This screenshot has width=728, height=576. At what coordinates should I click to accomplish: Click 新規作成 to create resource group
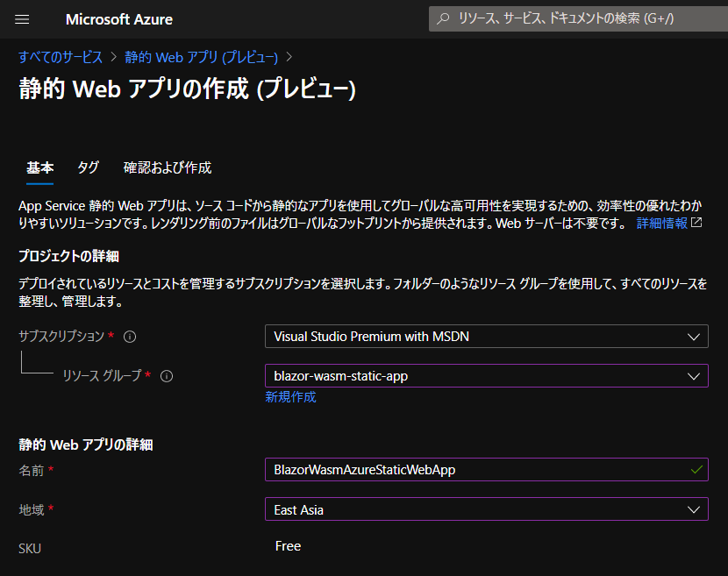[290, 397]
